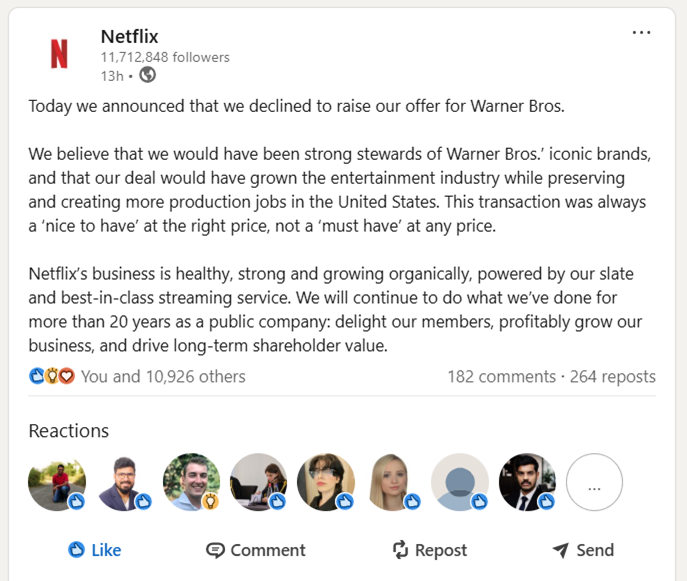Open 'You and 10,926 others' reactions list
687x581 pixels.
[x=163, y=376]
